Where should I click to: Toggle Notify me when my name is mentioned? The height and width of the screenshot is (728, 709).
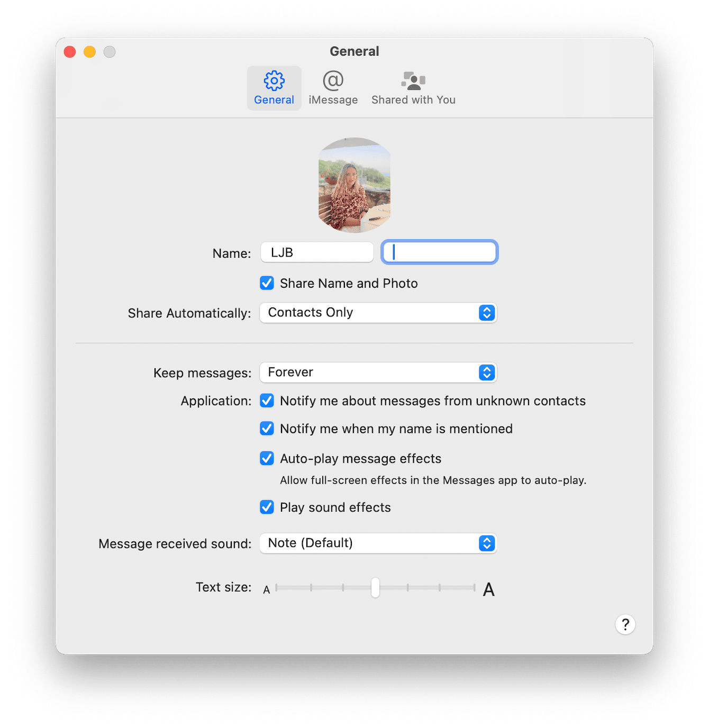click(267, 429)
